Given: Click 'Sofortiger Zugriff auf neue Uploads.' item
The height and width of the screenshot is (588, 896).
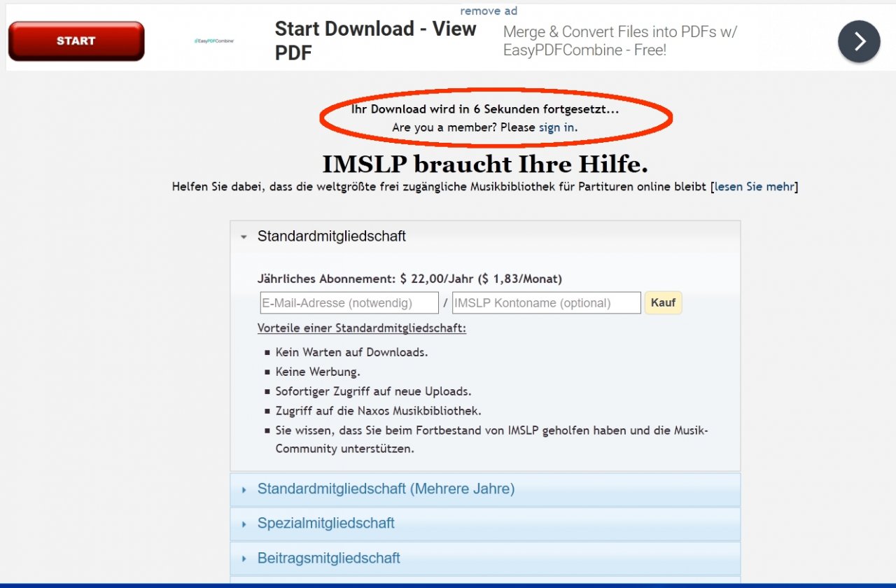Looking at the screenshot, I should point(373,391).
